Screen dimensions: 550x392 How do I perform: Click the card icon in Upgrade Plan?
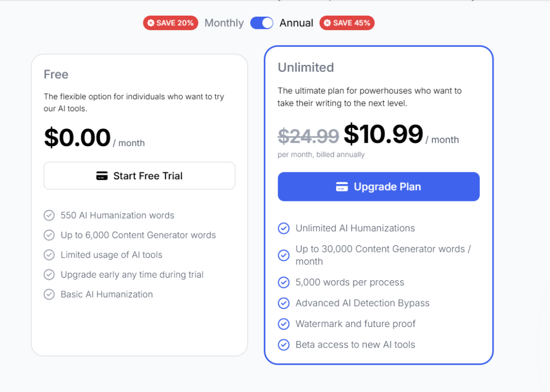click(x=342, y=187)
